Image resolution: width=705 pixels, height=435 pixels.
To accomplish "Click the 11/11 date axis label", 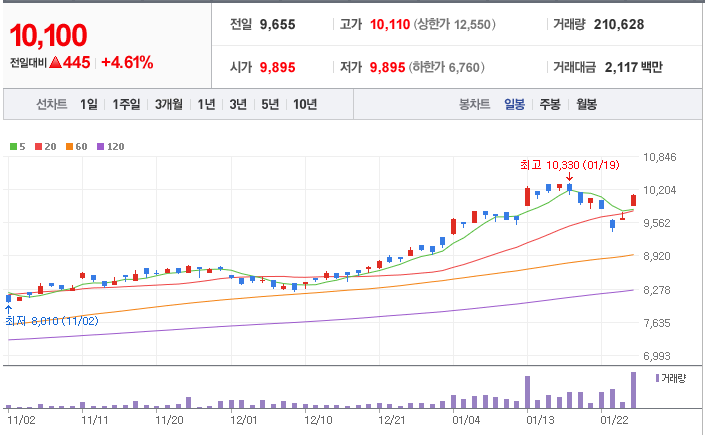I will pyautogui.click(x=95, y=420).
